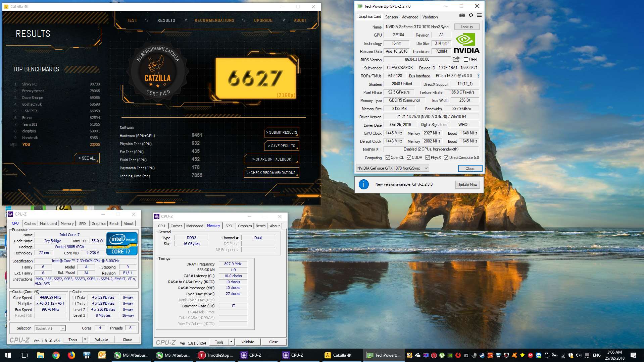Viewport: 644px width, 362px height.
Task: Click CHECK RECOMMENDATIONS button
Action: point(271,173)
